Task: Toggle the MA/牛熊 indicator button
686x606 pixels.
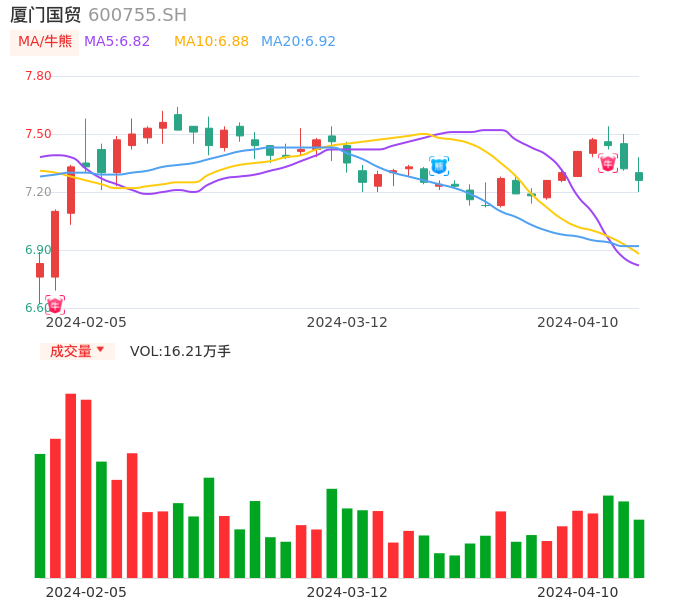Action: (x=45, y=42)
